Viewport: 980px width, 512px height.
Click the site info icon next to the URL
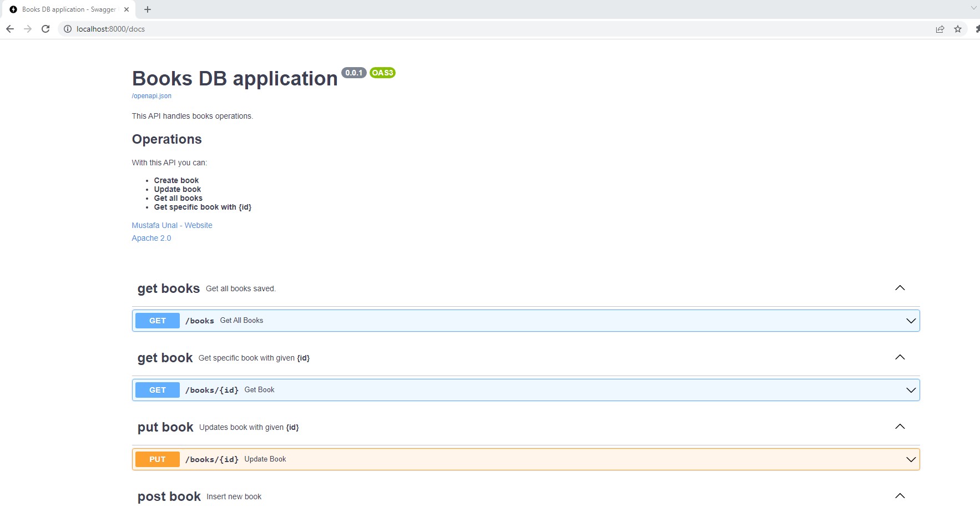click(67, 29)
